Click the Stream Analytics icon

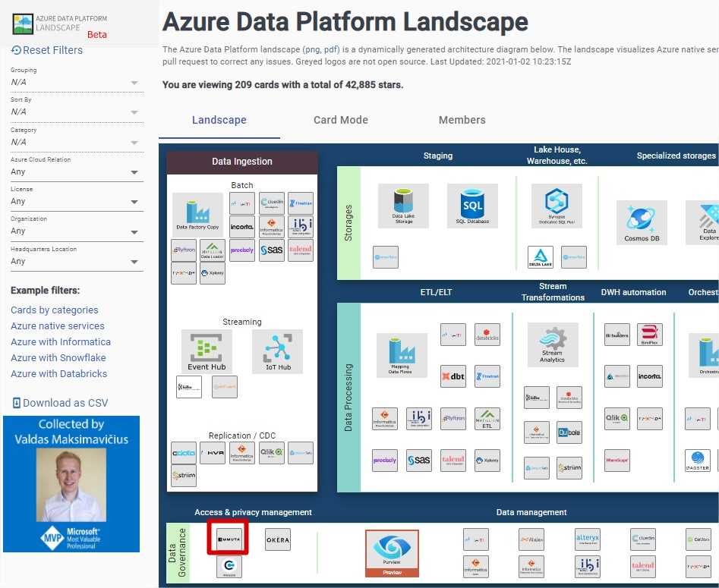[x=552, y=344]
